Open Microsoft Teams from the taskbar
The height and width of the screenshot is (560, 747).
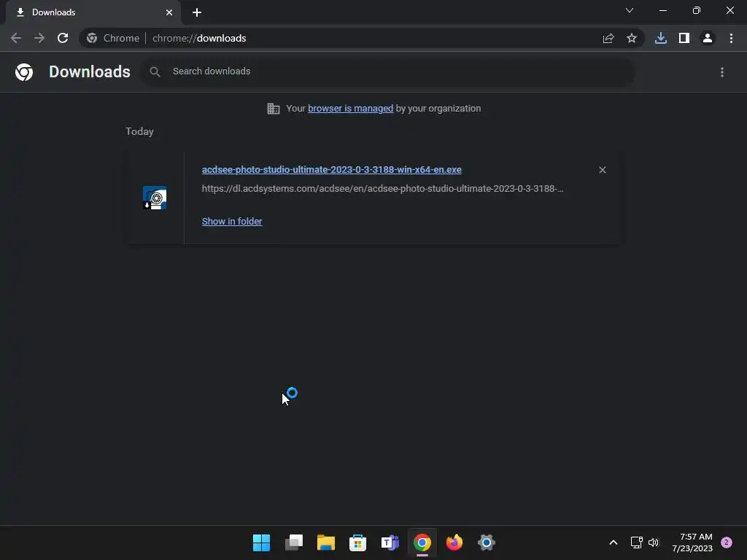(390, 542)
